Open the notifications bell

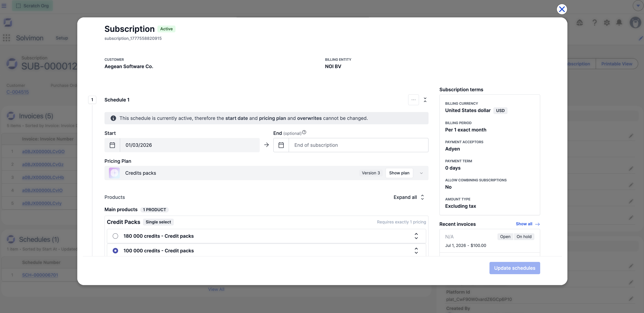point(619,23)
